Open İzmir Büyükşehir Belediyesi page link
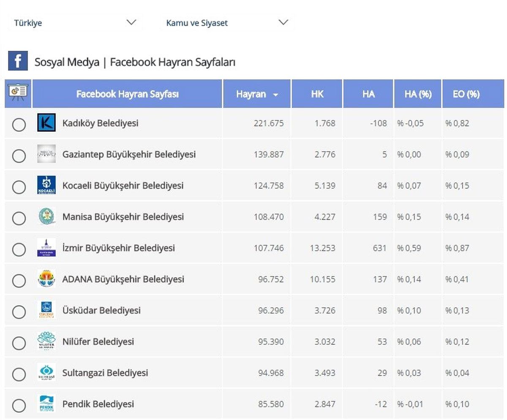Screen dimensions: 507x420 [x=119, y=248]
